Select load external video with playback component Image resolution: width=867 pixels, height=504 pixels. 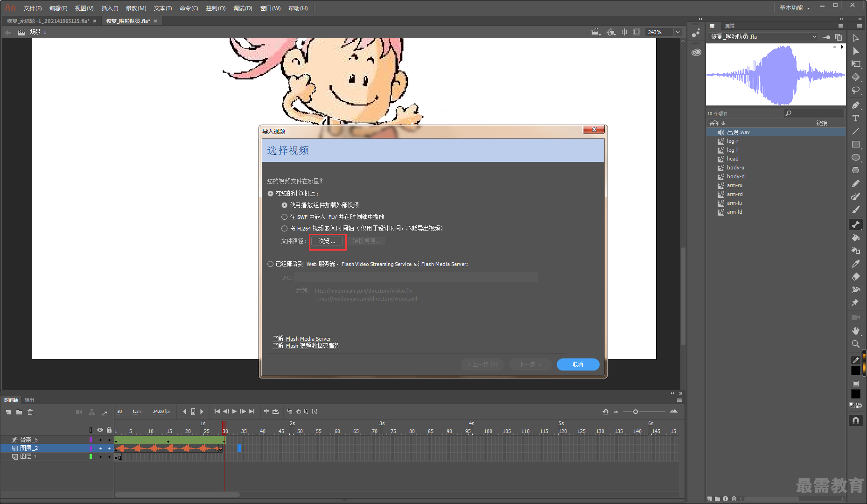pyautogui.click(x=284, y=205)
